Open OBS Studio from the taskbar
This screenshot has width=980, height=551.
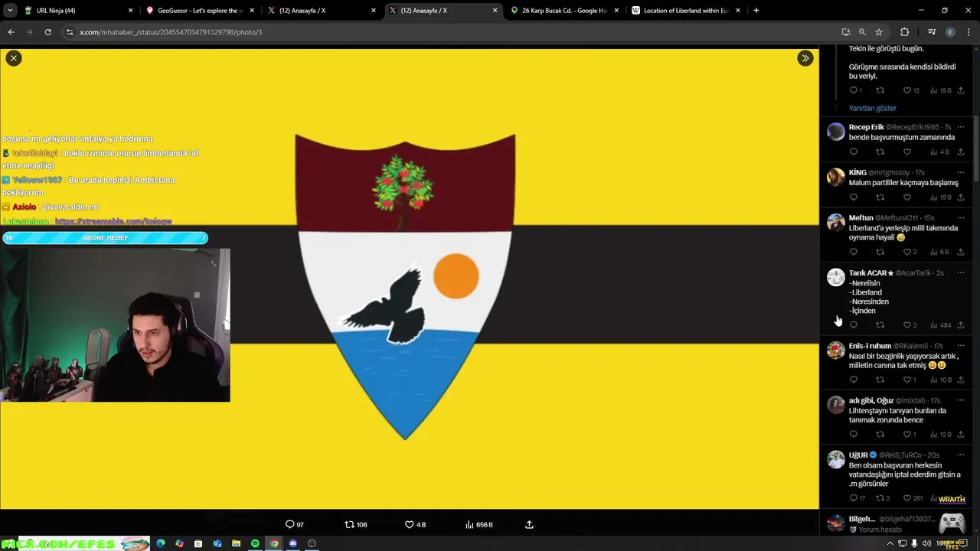tap(312, 543)
